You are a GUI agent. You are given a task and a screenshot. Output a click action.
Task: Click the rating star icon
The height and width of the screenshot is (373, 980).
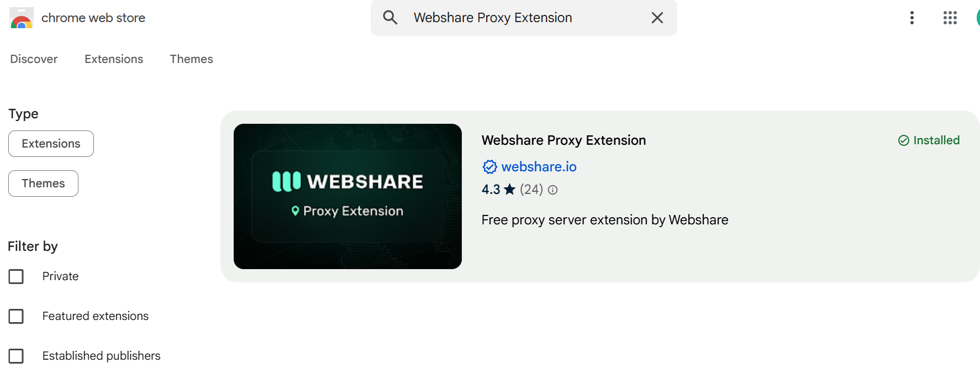509,190
